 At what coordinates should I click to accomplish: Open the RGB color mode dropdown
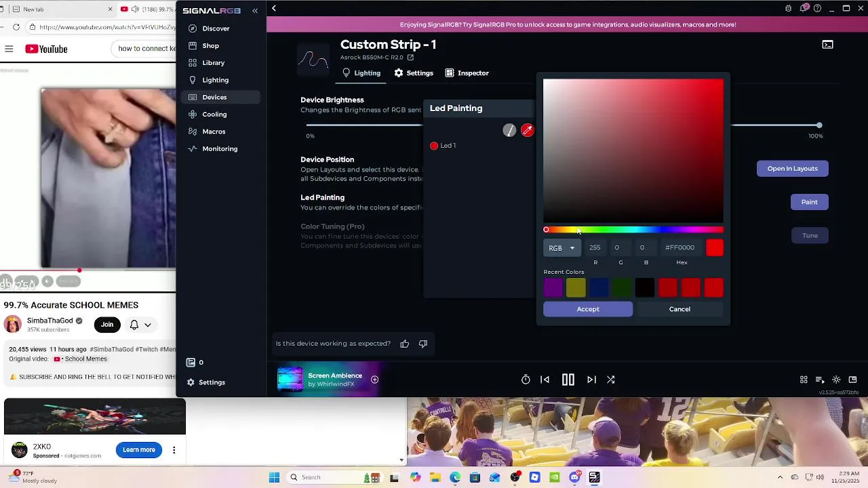coord(561,248)
